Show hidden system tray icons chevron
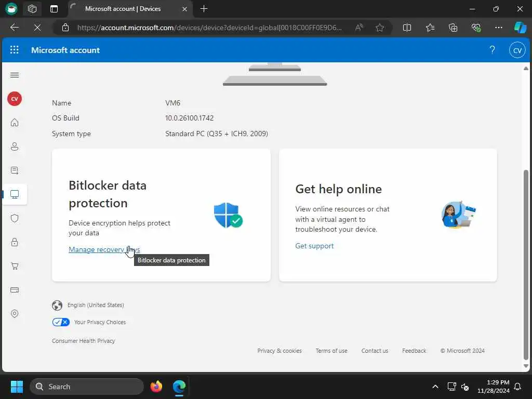This screenshot has width=532, height=399. (x=435, y=387)
